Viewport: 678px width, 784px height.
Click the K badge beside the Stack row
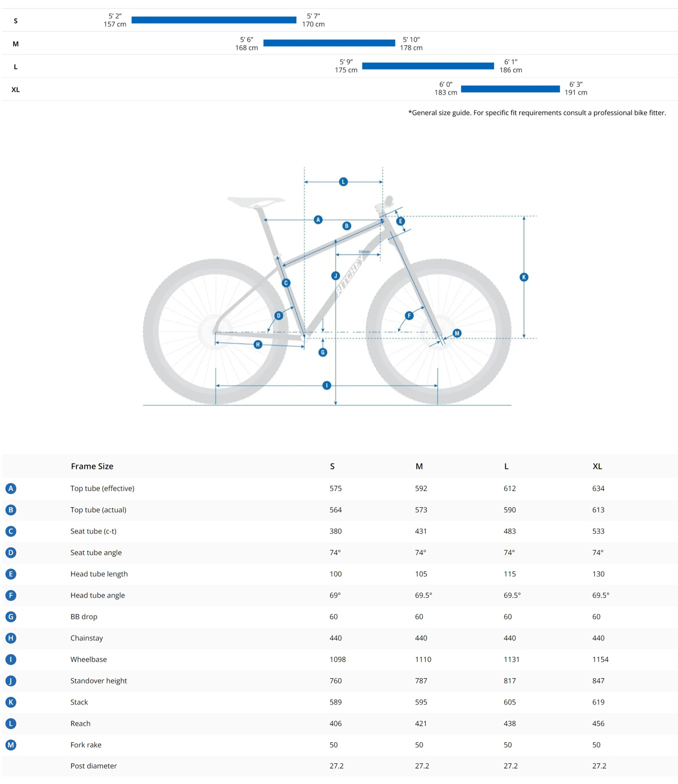pos(11,702)
